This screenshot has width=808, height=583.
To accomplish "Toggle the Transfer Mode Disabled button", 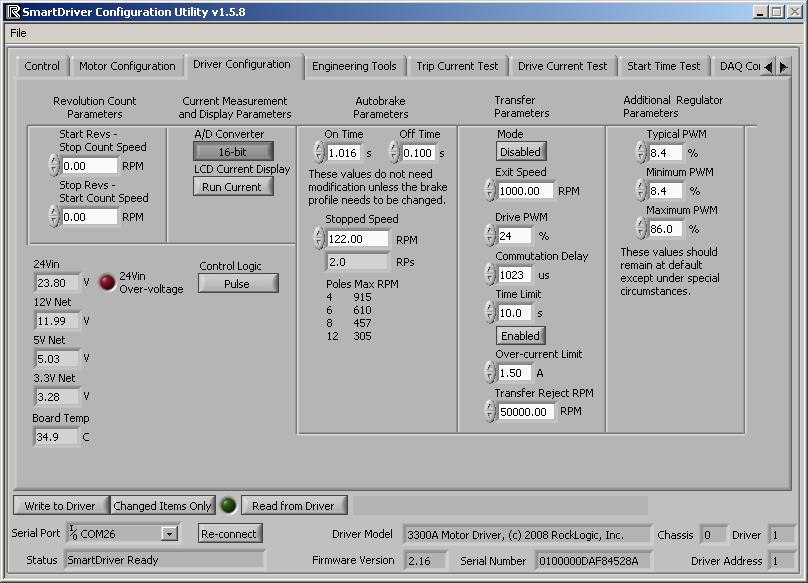I will click(x=520, y=152).
